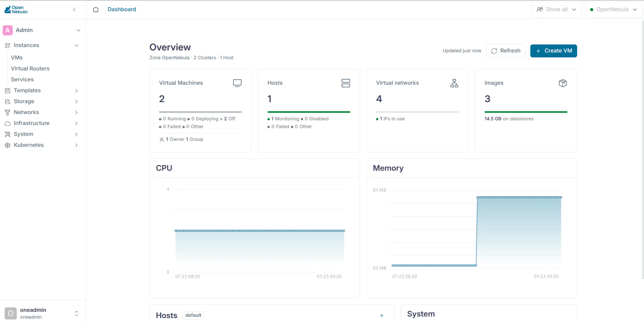Image resolution: width=644 pixels, height=322 pixels.
Task: Click the '1 Monitoring' hosts status
Action: (x=285, y=119)
